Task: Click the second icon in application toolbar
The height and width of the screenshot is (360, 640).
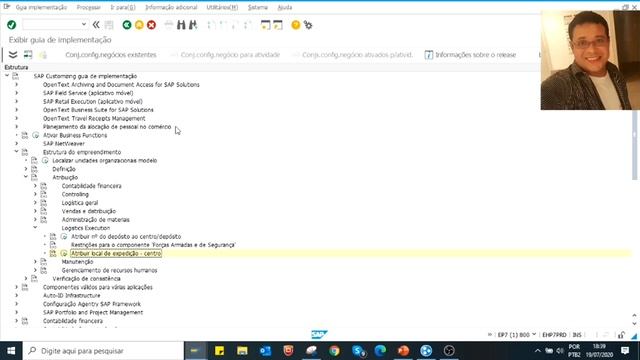Action: tap(28, 55)
